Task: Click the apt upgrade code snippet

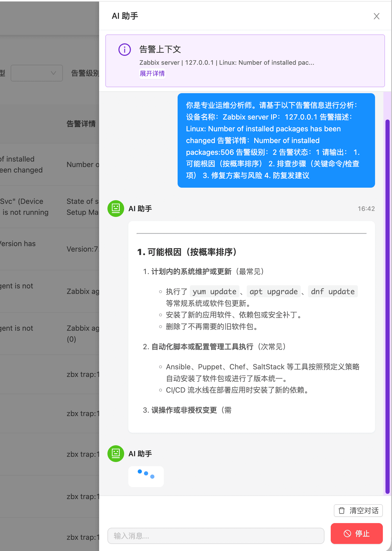Action: pyautogui.click(x=273, y=292)
